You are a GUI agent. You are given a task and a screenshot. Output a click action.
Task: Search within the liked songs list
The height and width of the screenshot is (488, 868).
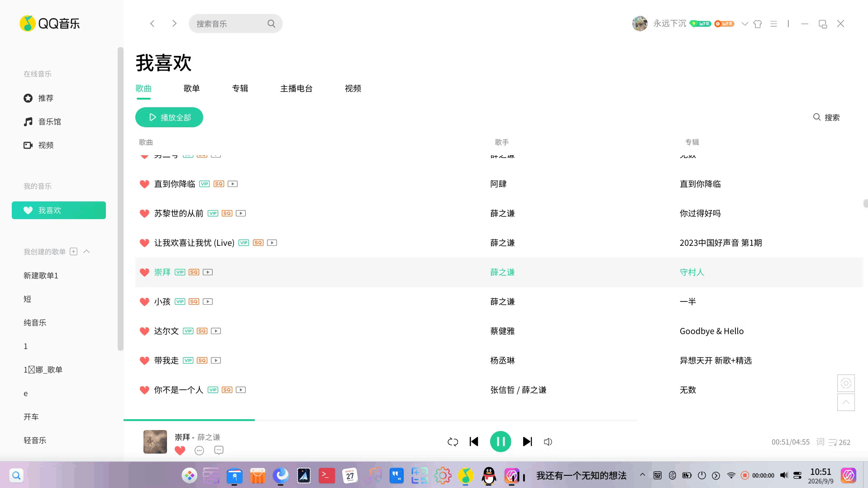point(826,117)
